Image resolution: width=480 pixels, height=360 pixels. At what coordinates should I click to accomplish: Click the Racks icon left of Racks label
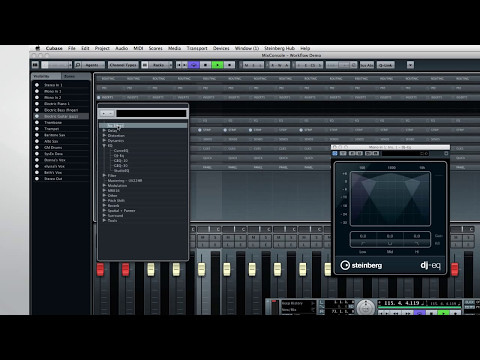[145, 65]
